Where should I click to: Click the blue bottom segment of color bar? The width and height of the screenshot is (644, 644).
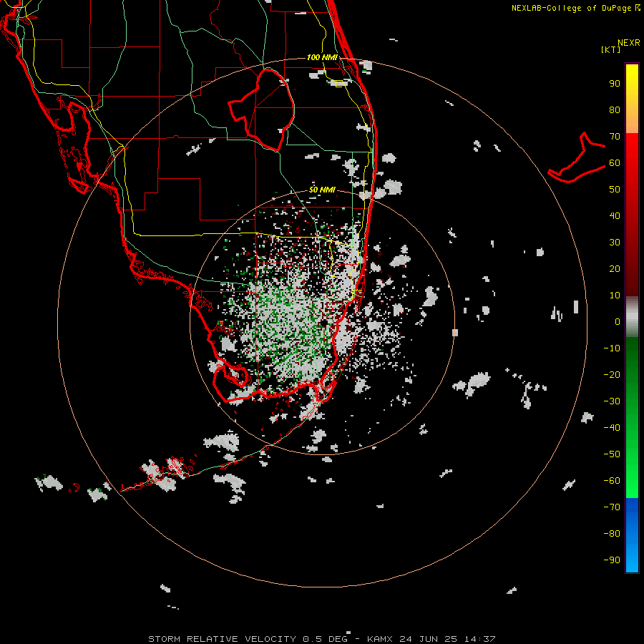[632, 535]
